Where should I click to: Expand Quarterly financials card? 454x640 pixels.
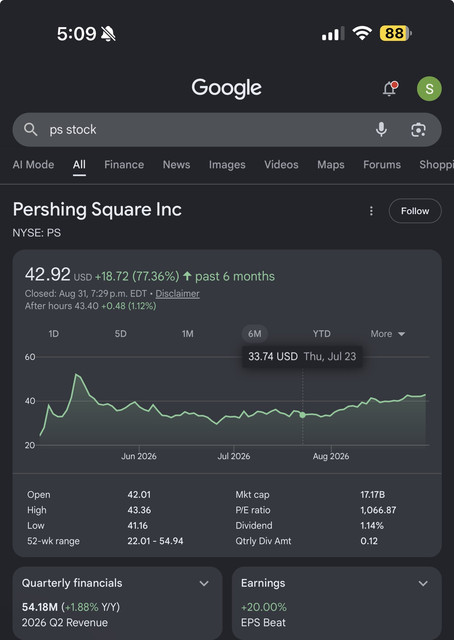204,583
